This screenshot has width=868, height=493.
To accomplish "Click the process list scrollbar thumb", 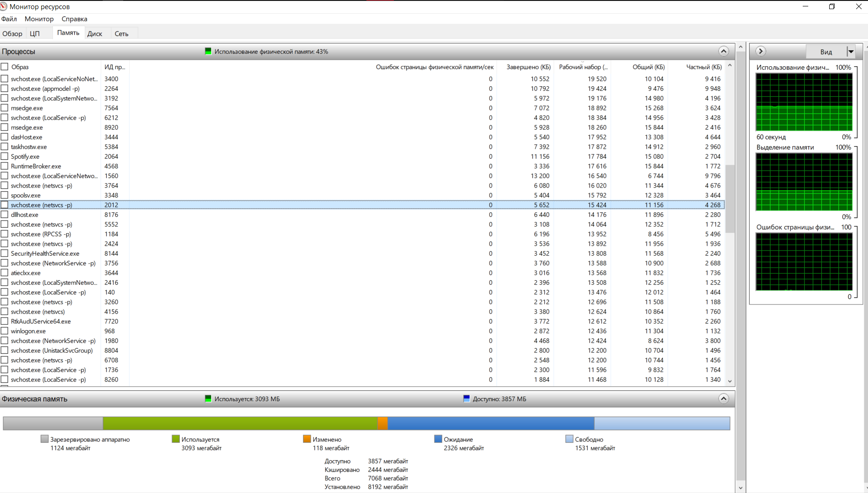I will point(730,199).
